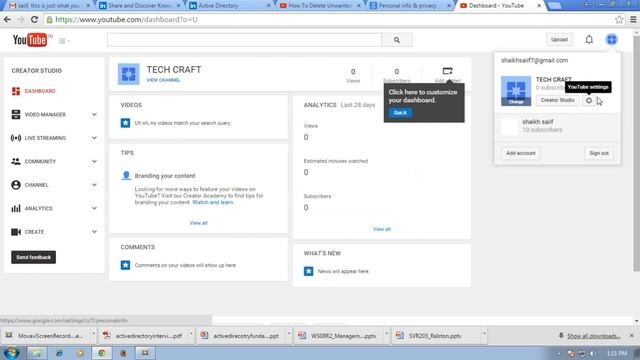This screenshot has height=360, width=640.
Task: Bookmark the page with the star icon
Action: coord(619,19)
